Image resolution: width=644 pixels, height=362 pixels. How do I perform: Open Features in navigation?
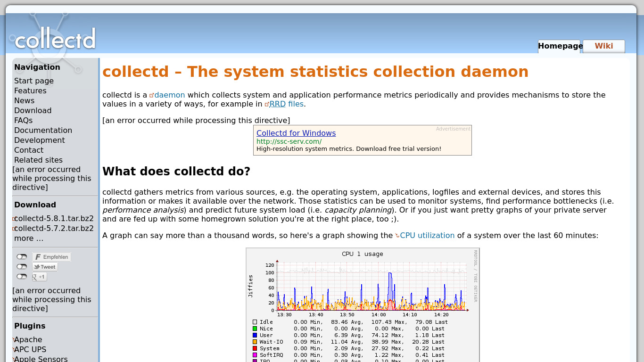pyautogui.click(x=30, y=90)
